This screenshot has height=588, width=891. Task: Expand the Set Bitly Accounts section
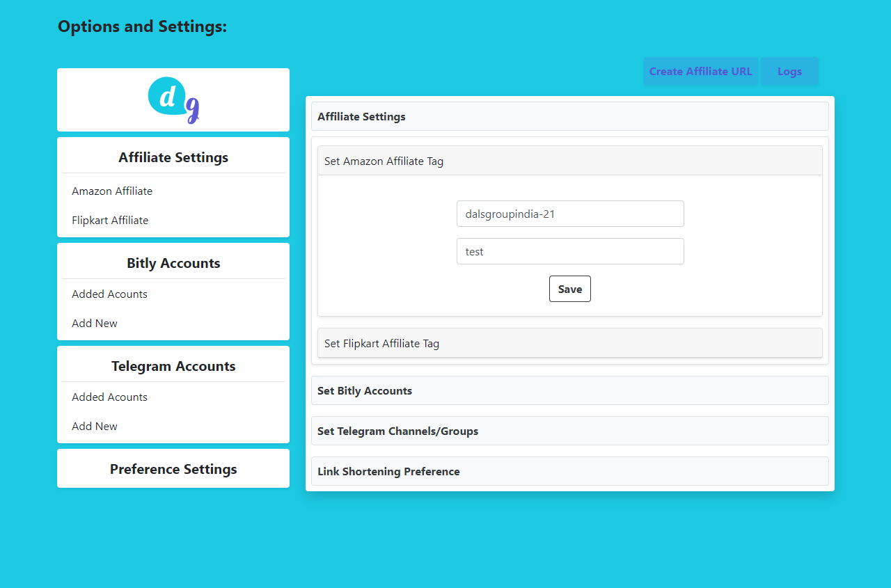(569, 390)
